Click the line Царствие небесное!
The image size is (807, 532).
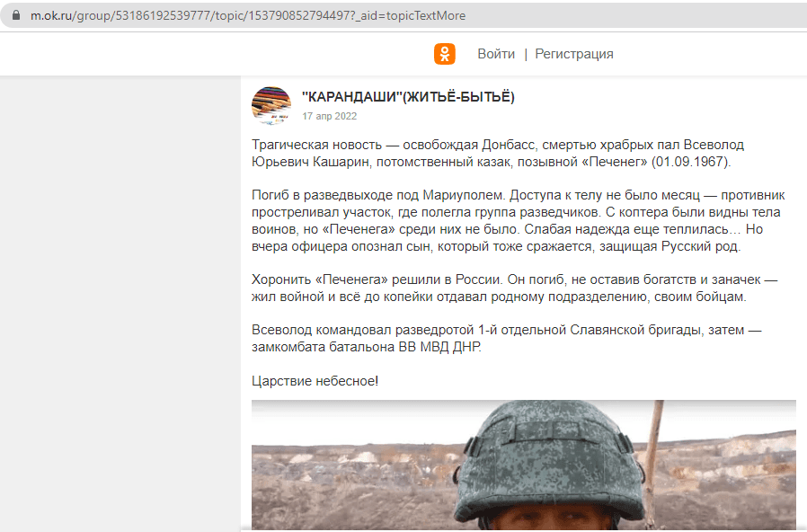[x=315, y=381]
